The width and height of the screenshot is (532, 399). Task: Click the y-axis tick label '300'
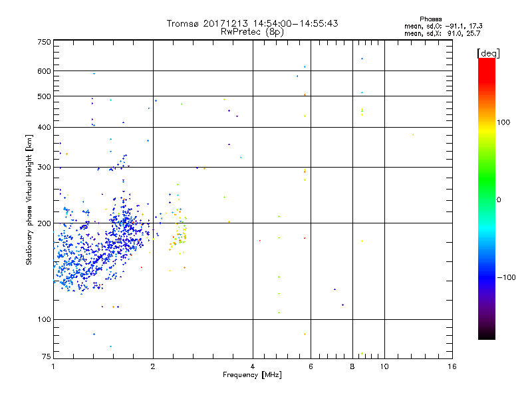pyautogui.click(x=44, y=168)
